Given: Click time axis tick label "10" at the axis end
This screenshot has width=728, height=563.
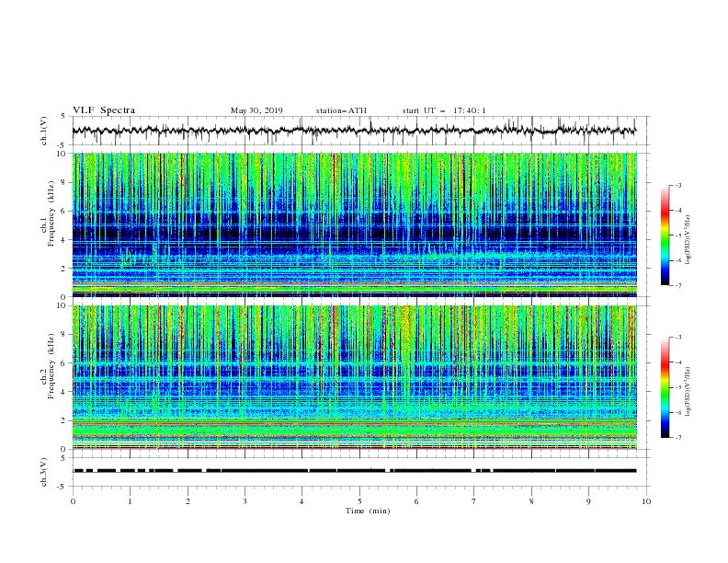Looking at the screenshot, I should click(x=646, y=501).
